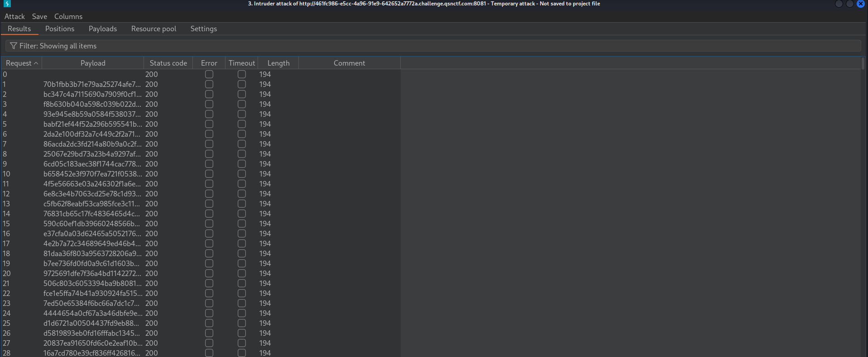
Task: Select payload 25067e29bd73a23b4a9297af...
Action: [92, 154]
